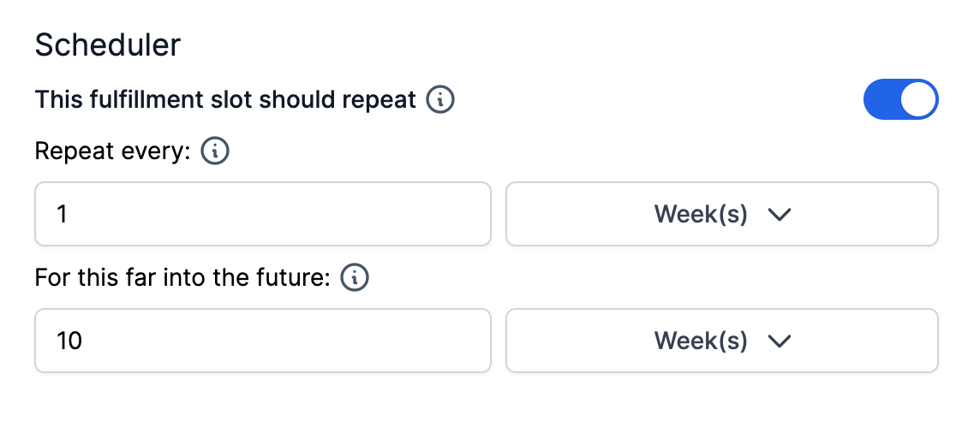Click chevron arrow in the future duration dropdown
The width and height of the screenshot is (980, 421).
click(x=778, y=341)
